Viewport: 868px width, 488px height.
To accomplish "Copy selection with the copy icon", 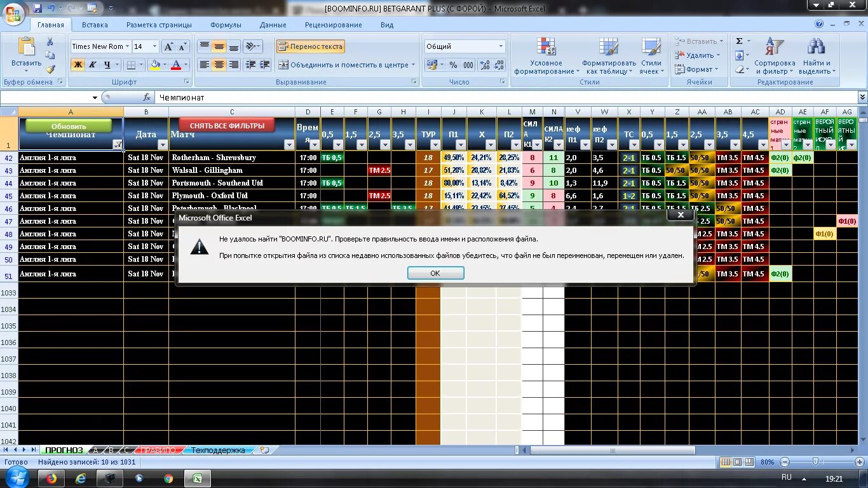I will click(50, 55).
